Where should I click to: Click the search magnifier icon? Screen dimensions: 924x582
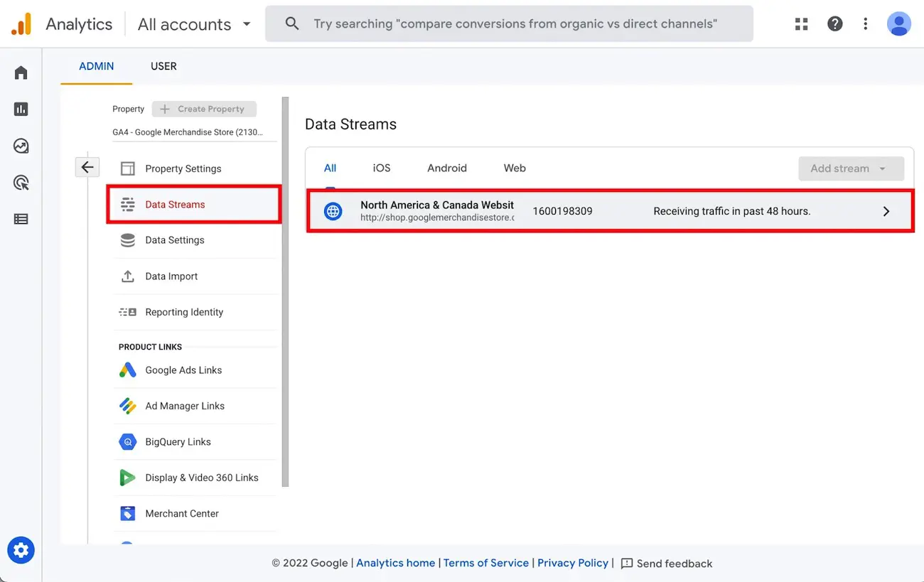[x=292, y=24]
